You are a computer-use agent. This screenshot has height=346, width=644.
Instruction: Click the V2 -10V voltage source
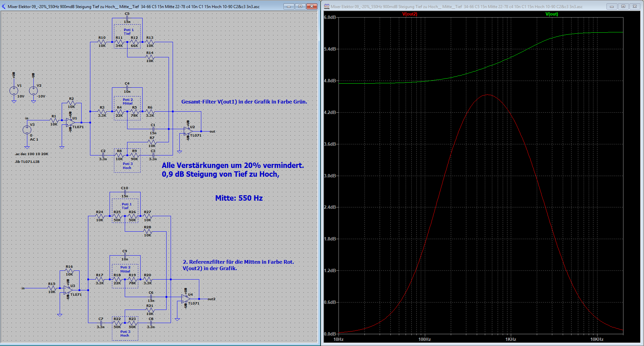tap(33, 90)
